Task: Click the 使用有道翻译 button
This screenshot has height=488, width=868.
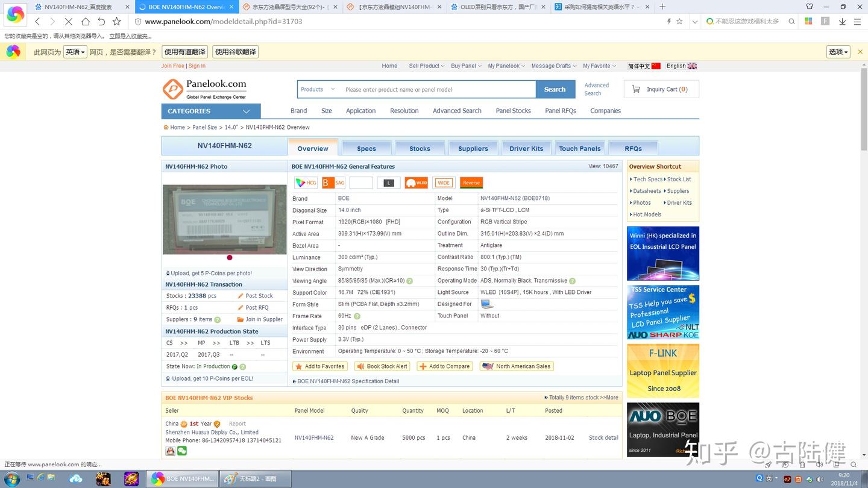Action: click(x=185, y=52)
